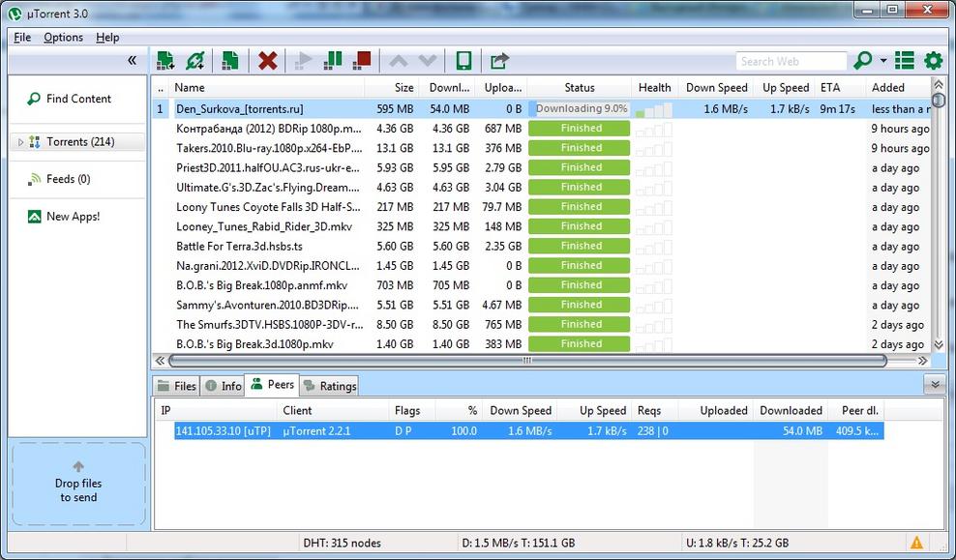The width and height of the screenshot is (956, 560).
Task: Remove the selected torrent with red X
Action: point(268,60)
